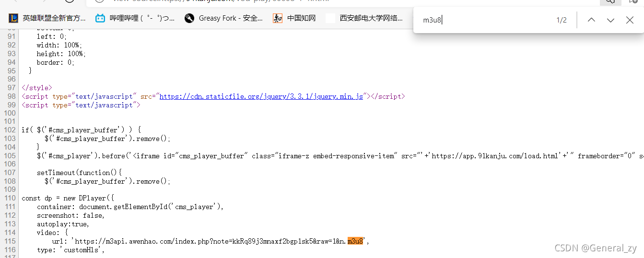
Task: Open the jquery.min.js source link
Action: pyautogui.click(x=261, y=96)
